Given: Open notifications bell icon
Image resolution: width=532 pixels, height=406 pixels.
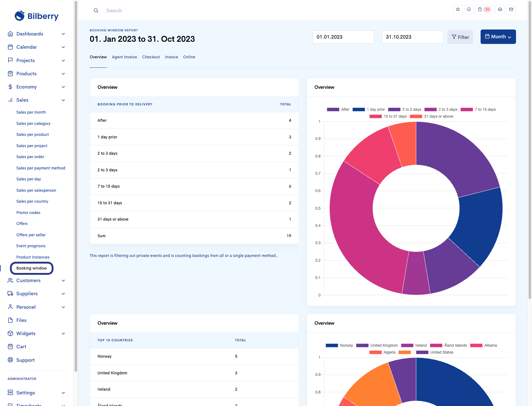Looking at the screenshot, I should pyautogui.click(x=469, y=9).
